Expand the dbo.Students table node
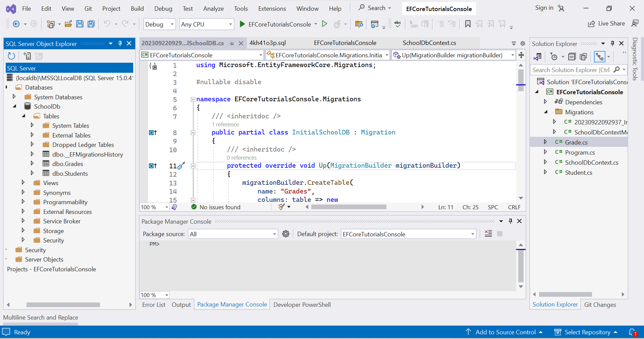644x339 pixels. (x=32, y=173)
